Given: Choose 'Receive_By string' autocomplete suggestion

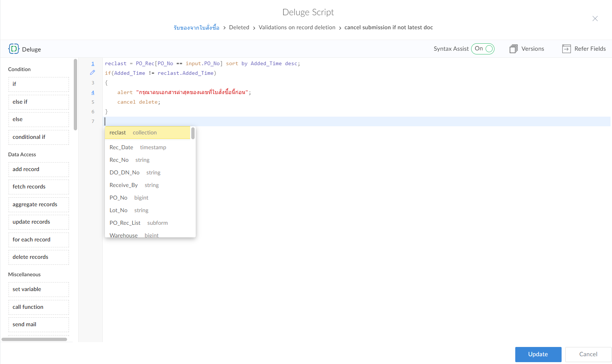Looking at the screenshot, I should click(148, 185).
